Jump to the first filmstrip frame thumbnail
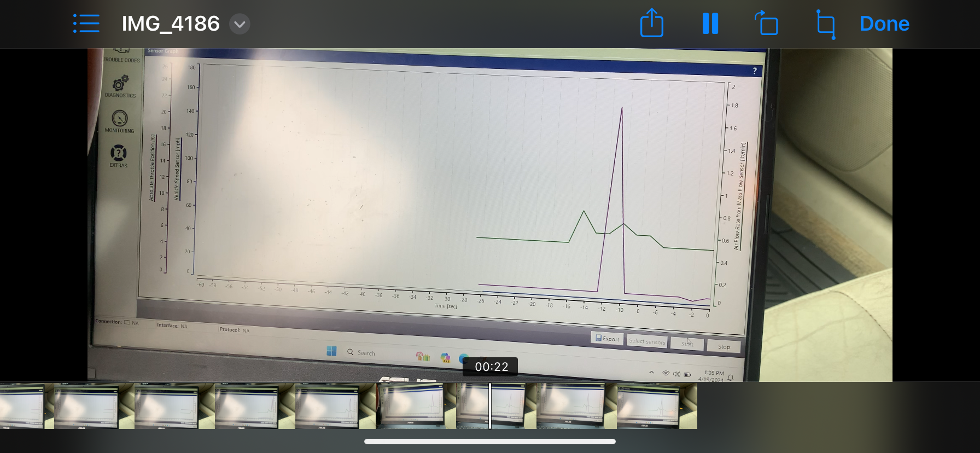Screen dimensions: 980x453 [x=27, y=405]
